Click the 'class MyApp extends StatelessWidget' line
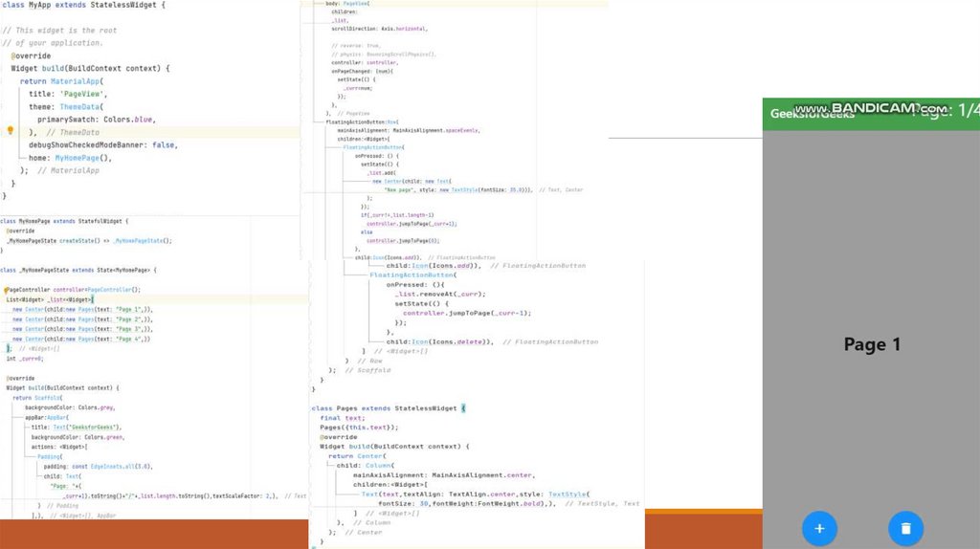The width and height of the screenshot is (980, 549). pyautogui.click(x=82, y=6)
